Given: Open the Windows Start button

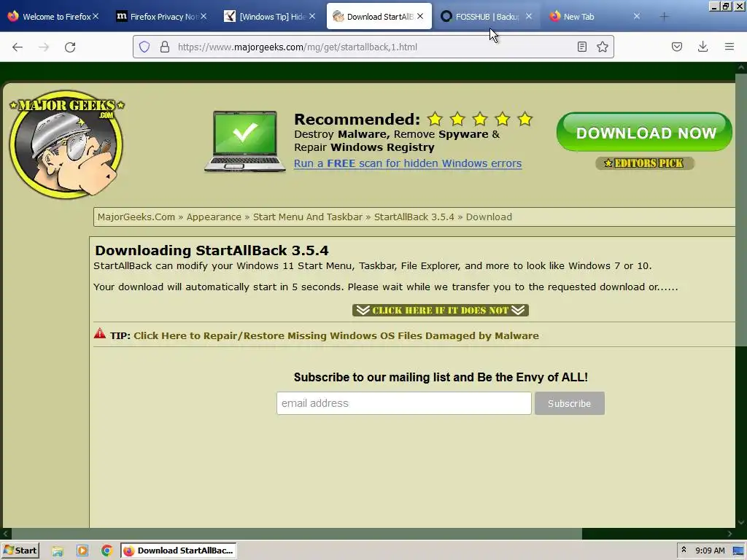Looking at the screenshot, I should (20, 551).
